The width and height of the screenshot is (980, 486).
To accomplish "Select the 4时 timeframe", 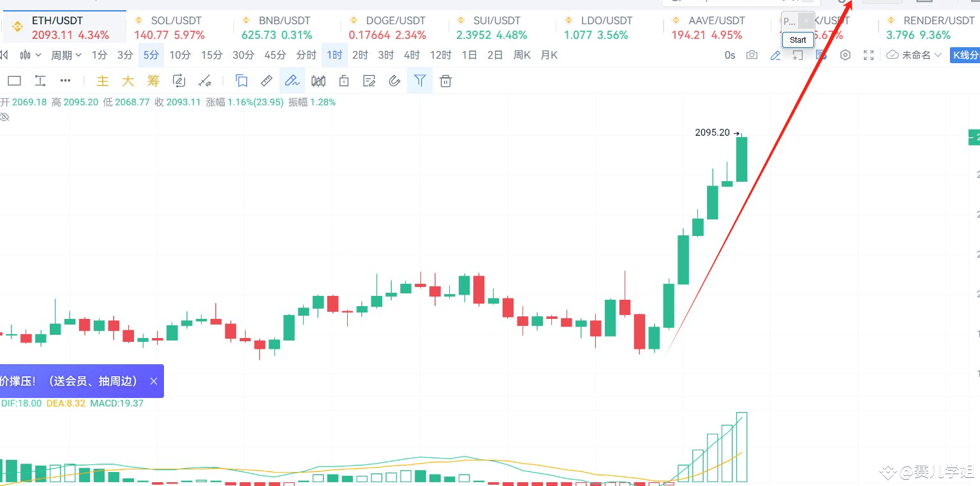I will (x=412, y=55).
